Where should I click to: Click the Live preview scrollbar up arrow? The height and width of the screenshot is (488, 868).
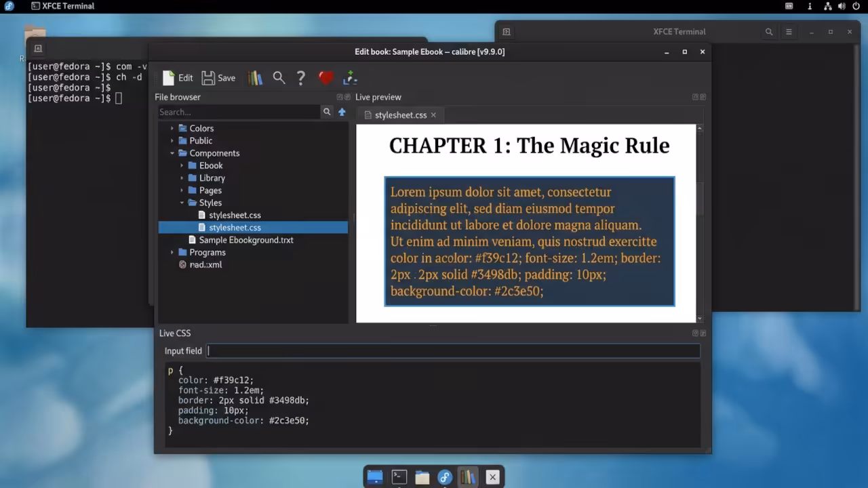click(x=699, y=127)
